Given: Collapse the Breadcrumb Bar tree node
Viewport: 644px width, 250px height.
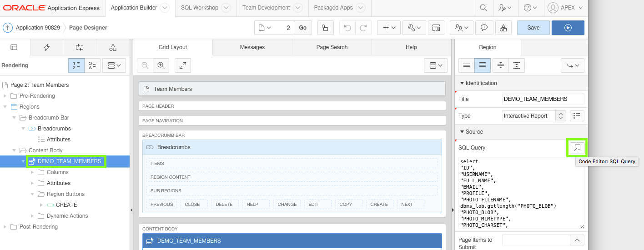Looking at the screenshot, I should (15, 118).
